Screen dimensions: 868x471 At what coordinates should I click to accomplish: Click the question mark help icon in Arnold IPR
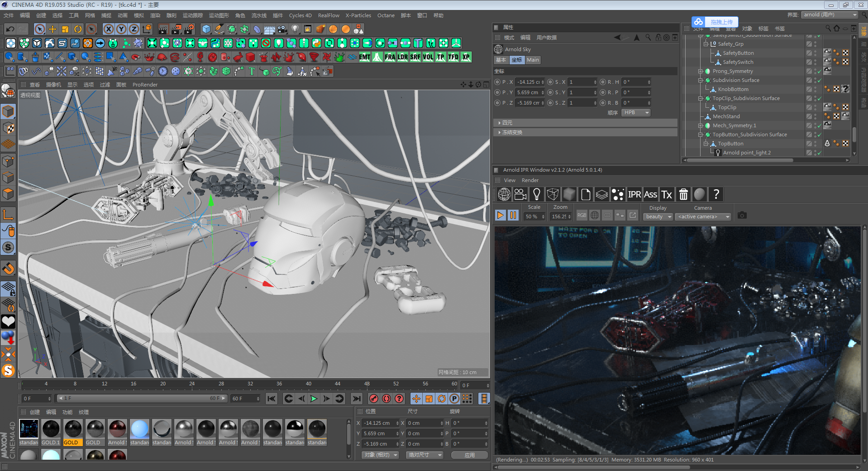(x=716, y=194)
